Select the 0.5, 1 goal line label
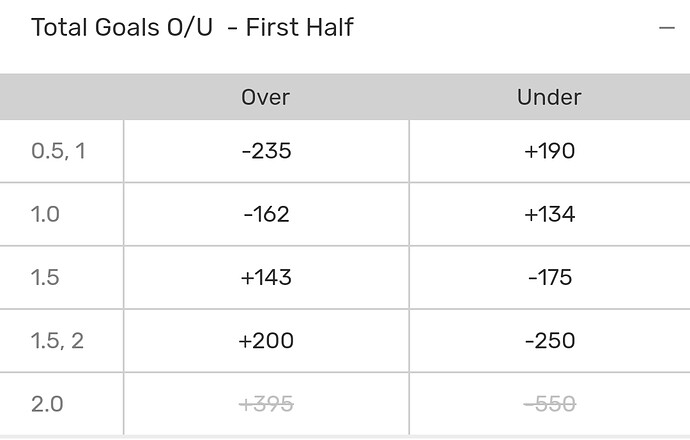 pyautogui.click(x=58, y=151)
